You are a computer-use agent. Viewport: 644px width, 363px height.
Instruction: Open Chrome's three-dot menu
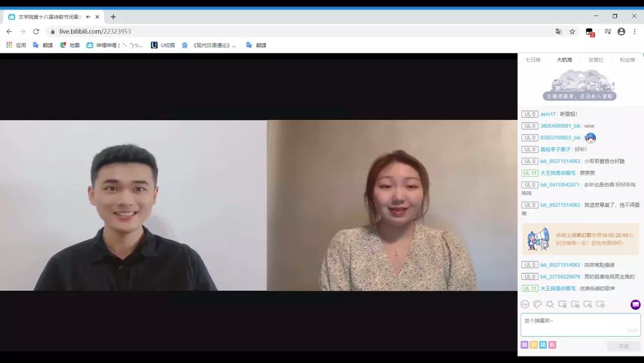pos(634,32)
